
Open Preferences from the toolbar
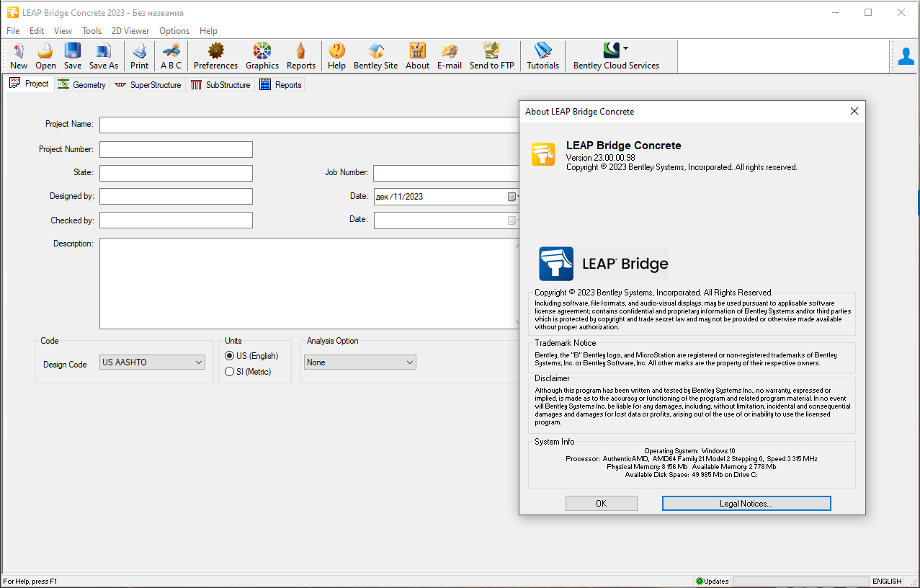coord(216,56)
